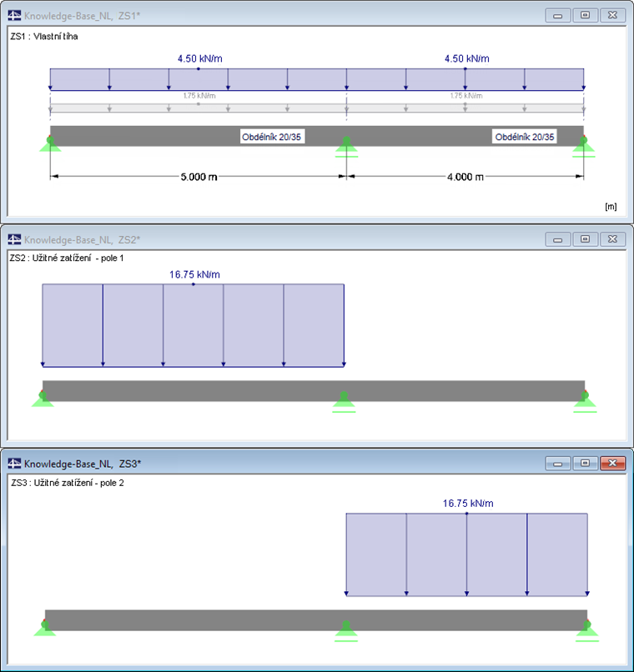Image resolution: width=634 pixels, height=672 pixels.
Task: Select right end support in ZS1 window
Action: point(583,147)
